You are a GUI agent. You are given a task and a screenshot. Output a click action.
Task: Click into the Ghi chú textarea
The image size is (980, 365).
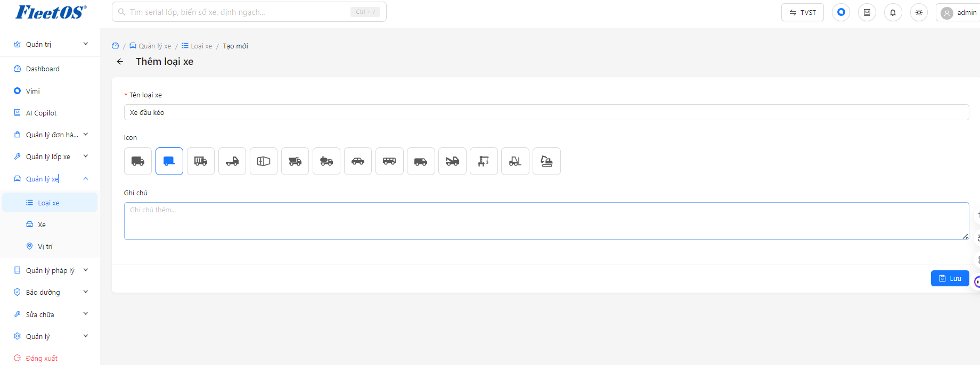click(546, 221)
